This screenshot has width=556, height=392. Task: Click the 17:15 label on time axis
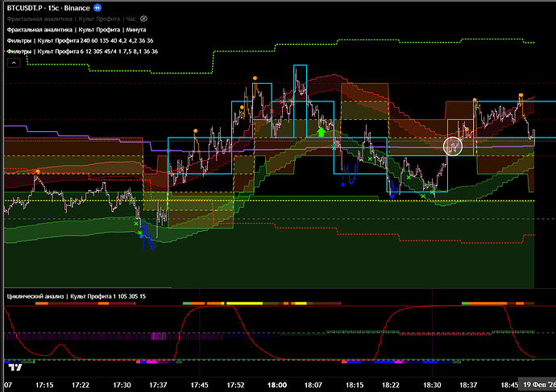[44, 385]
